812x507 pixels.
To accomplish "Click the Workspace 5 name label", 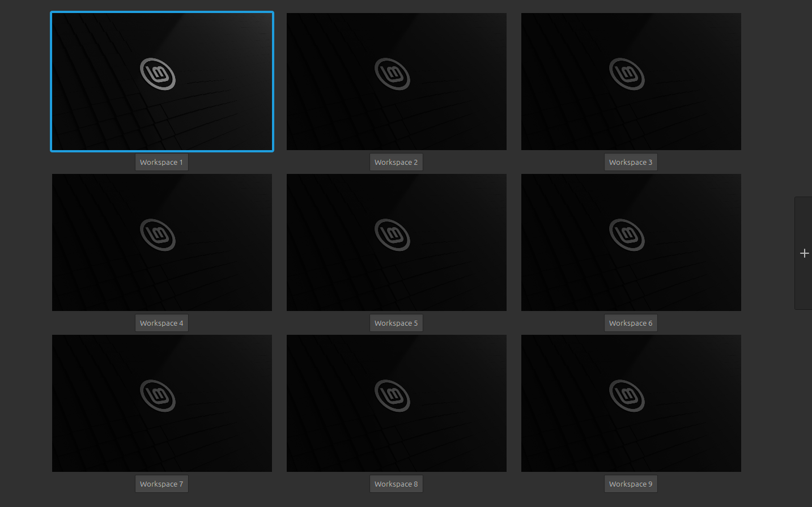I will (396, 323).
